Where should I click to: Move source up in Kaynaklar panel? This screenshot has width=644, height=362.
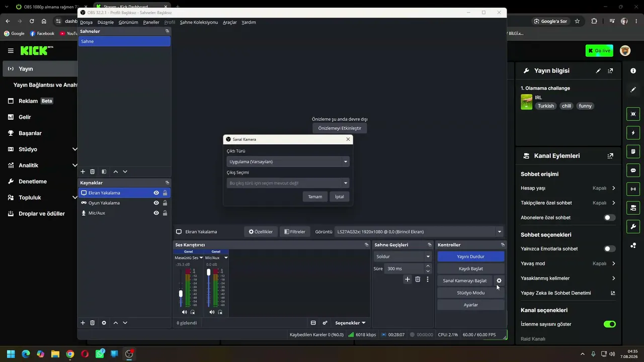point(116,323)
